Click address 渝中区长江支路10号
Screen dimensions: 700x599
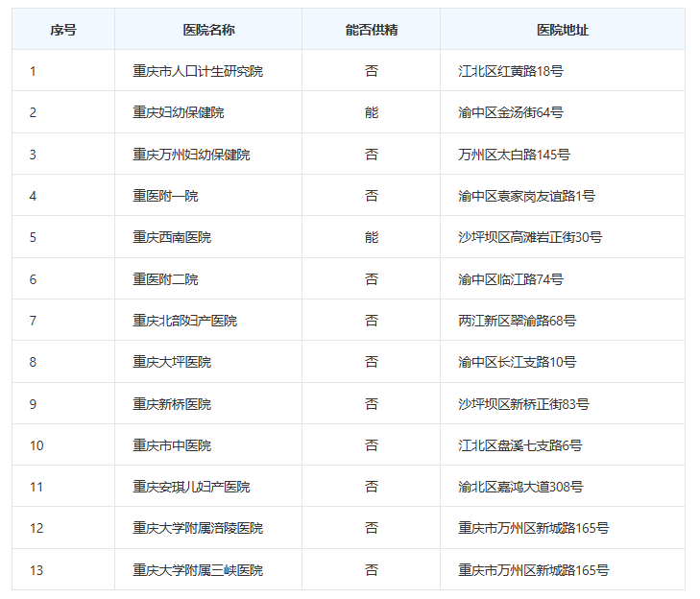[x=518, y=362]
